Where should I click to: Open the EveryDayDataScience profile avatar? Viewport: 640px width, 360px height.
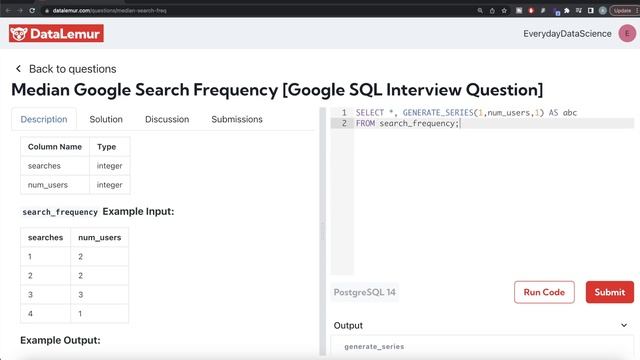click(627, 33)
